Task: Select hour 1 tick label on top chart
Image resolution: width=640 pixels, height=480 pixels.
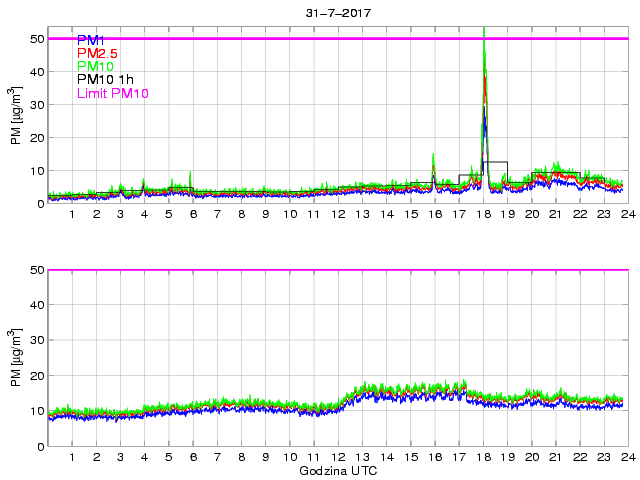Action: coord(72,214)
